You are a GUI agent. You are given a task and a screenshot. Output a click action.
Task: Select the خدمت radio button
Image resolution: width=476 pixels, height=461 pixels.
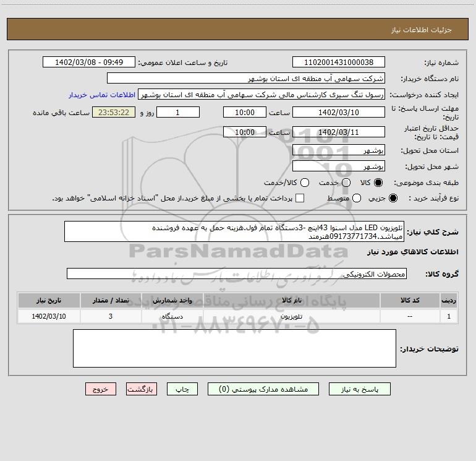click(346, 183)
